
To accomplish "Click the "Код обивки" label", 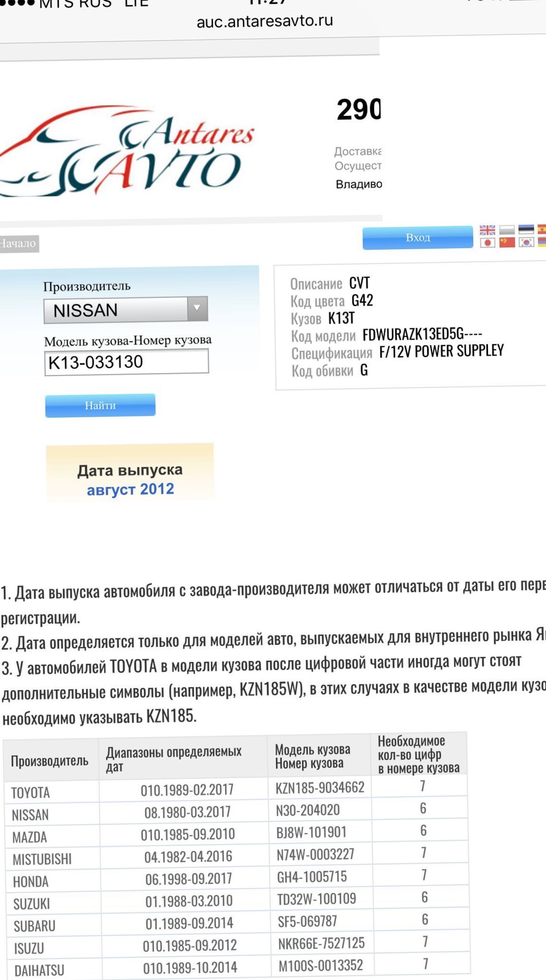I will [322, 371].
